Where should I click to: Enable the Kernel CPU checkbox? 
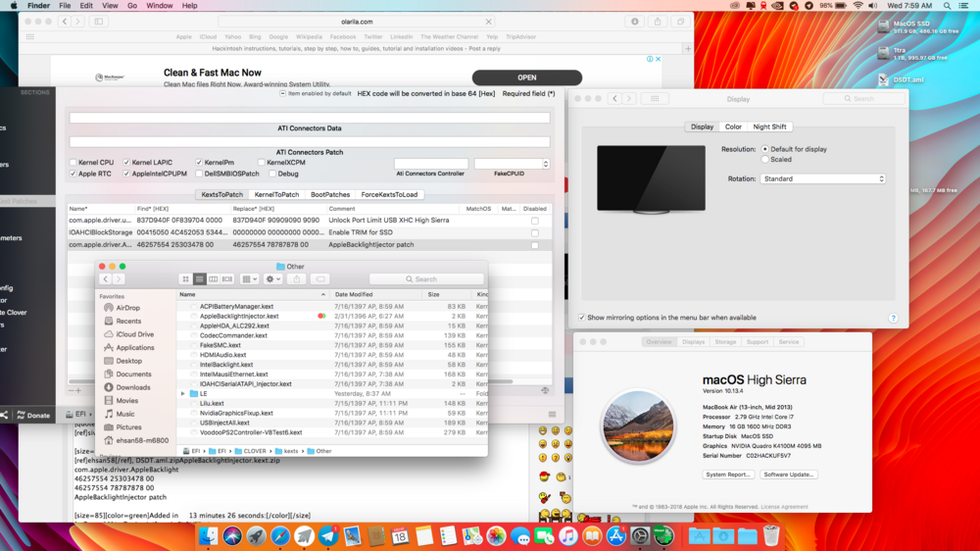(x=73, y=163)
